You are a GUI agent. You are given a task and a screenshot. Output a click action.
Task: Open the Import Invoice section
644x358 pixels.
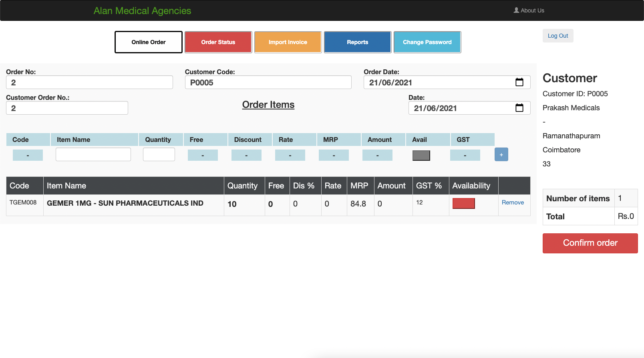pyautogui.click(x=288, y=42)
